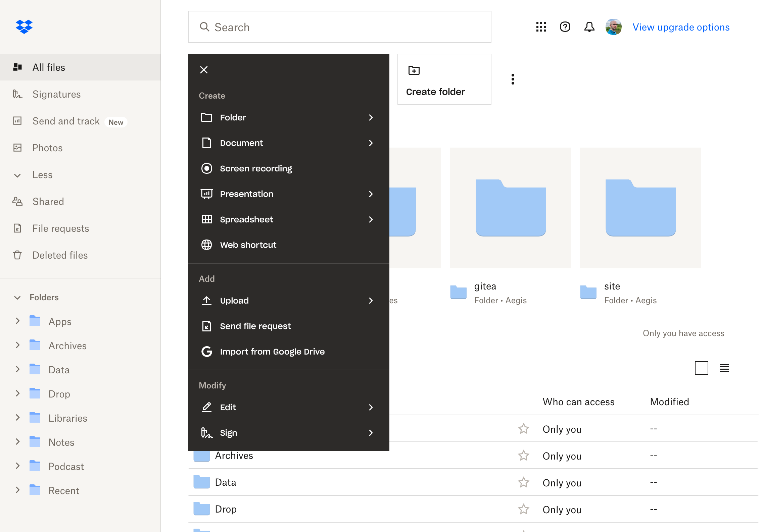This screenshot has width=762, height=532.
Task: Select Spreadsheet in Create menu
Action: tap(288, 219)
